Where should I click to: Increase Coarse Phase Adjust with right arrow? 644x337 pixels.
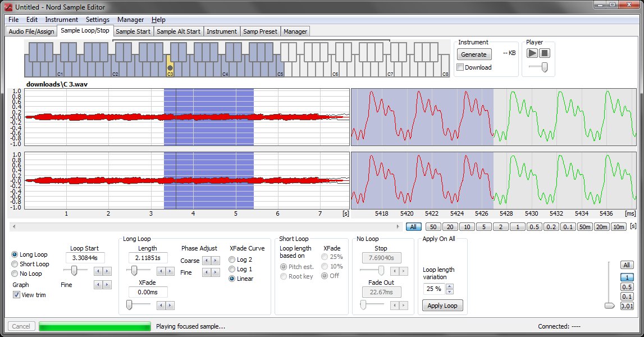click(216, 261)
